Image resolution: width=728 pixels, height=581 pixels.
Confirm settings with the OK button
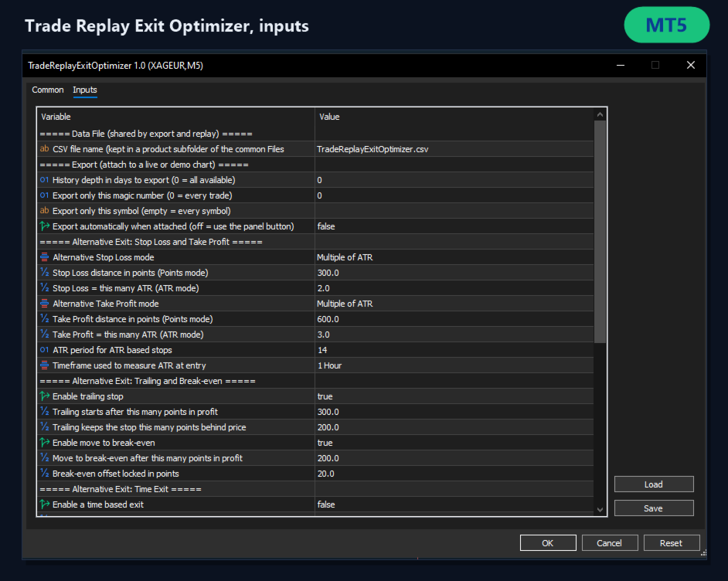click(548, 543)
